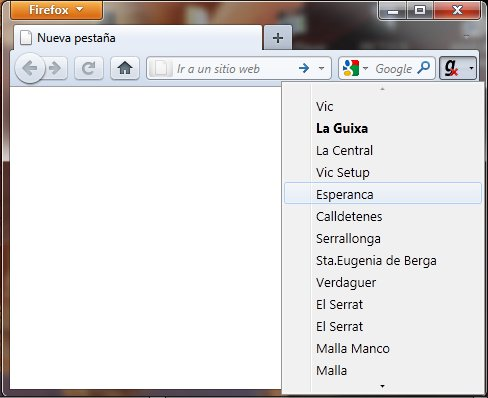Open the orange Firefox application menu
Image resolution: width=488 pixels, height=398 pixels.
[56, 10]
